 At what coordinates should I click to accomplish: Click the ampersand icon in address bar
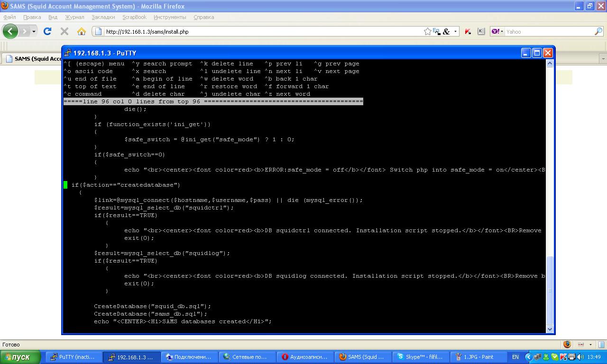446,32
